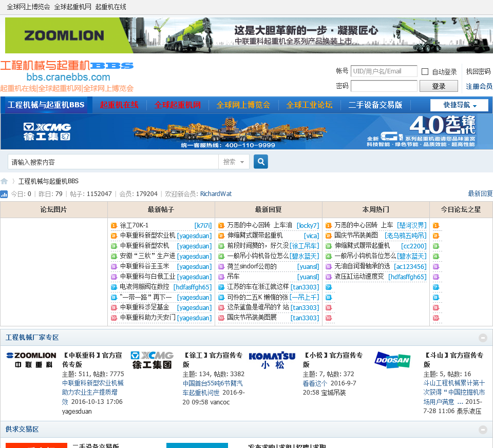Image resolution: width=493 pixels, height=448 pixels.
Task: Open post 中联重科新型农业机
Action: click(147, 236)
